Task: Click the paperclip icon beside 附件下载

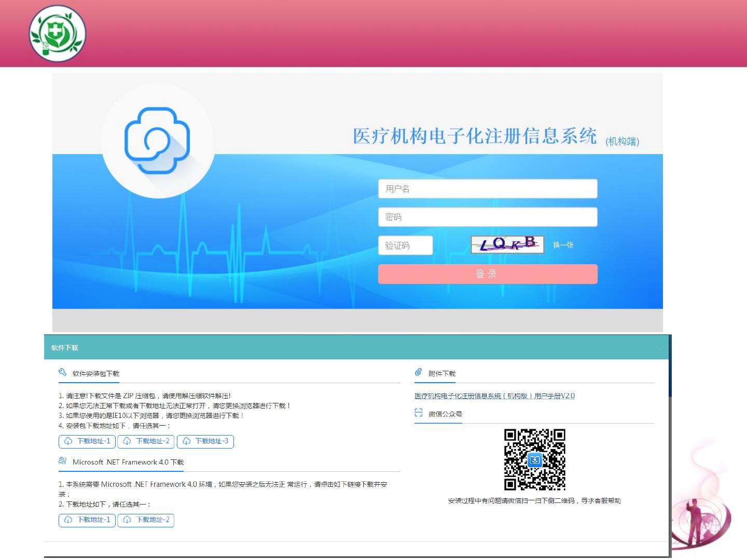Action: click(x=419, y=372)
